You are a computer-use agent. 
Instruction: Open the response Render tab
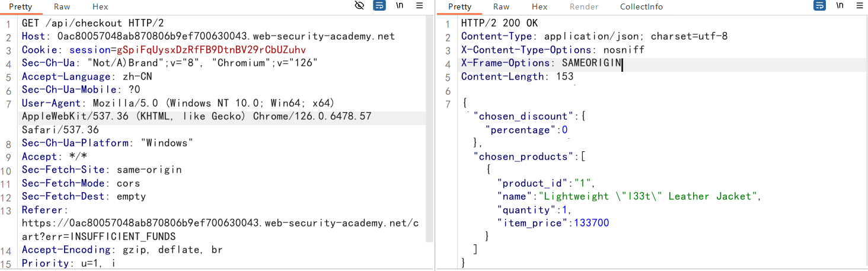tap(584, 7)
